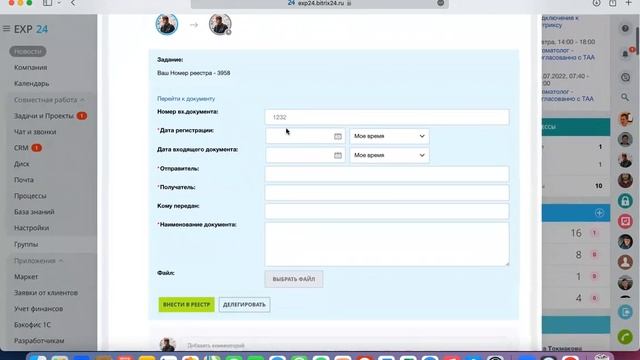Screen dimensions: 640x360
Task: Click the task creator avatar on left
Action: pyautogui.click(x=167, y=24)
